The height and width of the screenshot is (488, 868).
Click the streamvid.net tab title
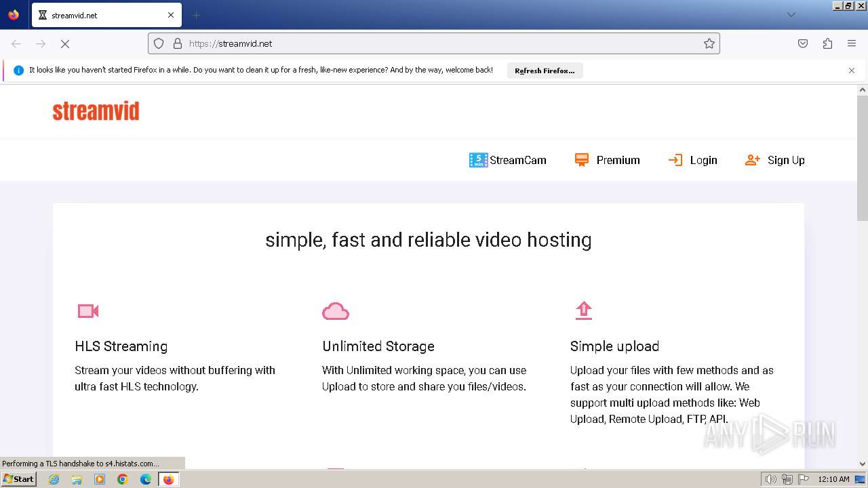(x=75, y=15)
